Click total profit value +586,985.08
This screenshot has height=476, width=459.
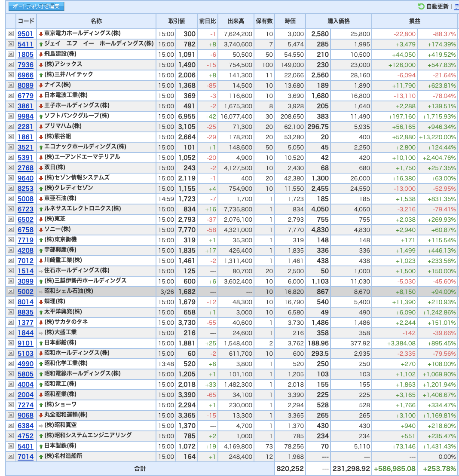coord(394,469)
